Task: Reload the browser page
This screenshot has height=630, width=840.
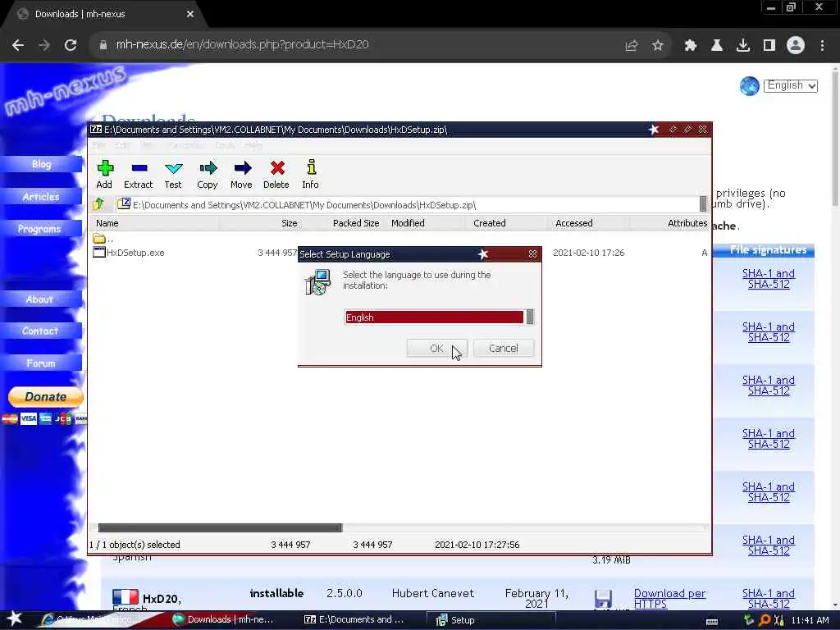Action: (71, 45)
